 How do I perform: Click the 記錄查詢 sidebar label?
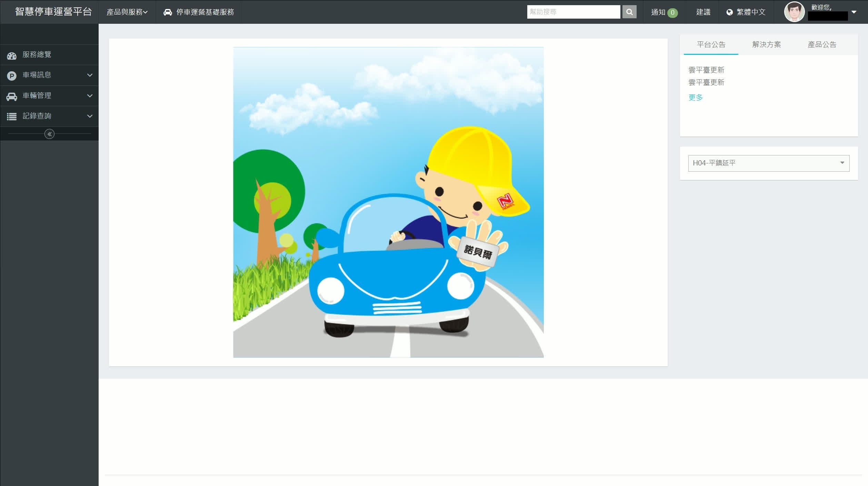[x=37, y=116]
